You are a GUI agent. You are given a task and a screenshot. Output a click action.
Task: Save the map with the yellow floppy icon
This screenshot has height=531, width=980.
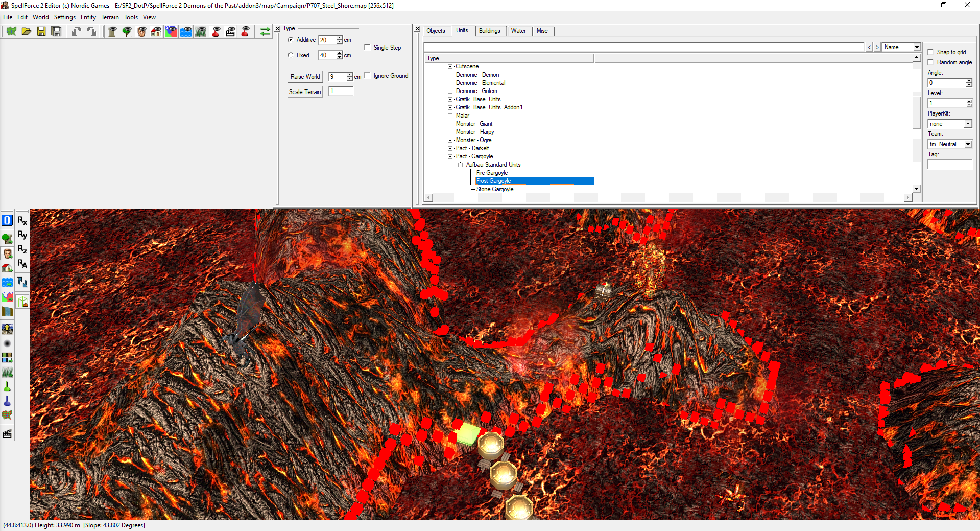[41, 32]
